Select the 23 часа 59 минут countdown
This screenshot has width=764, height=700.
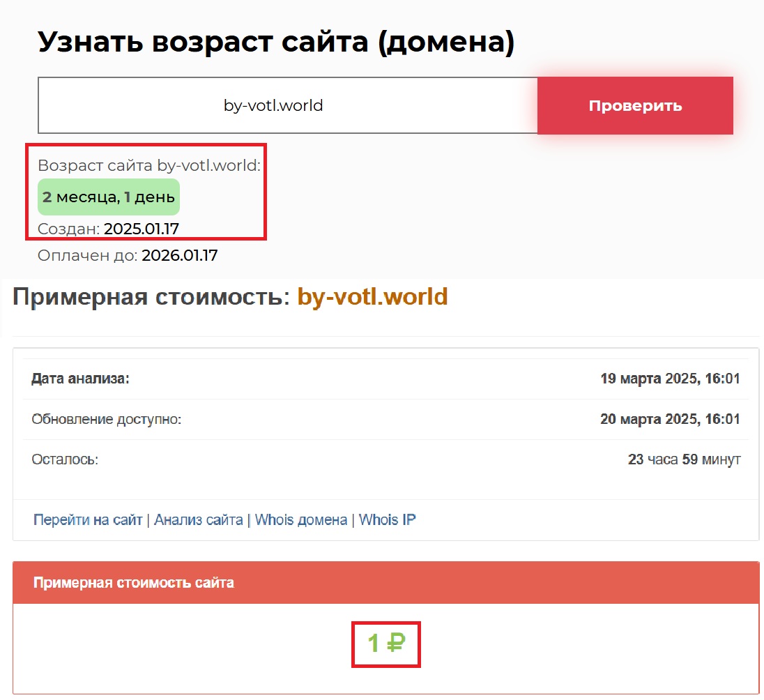[684, 459]
